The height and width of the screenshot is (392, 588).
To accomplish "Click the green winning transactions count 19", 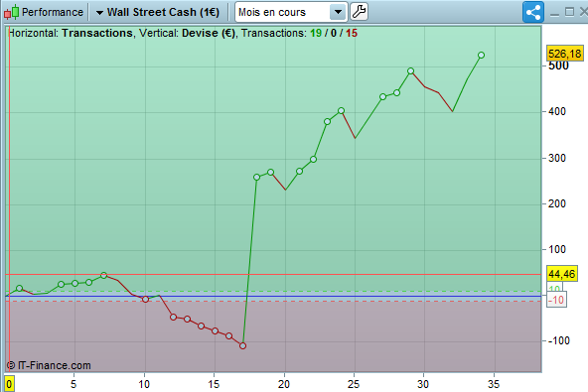I will [316, 33].
